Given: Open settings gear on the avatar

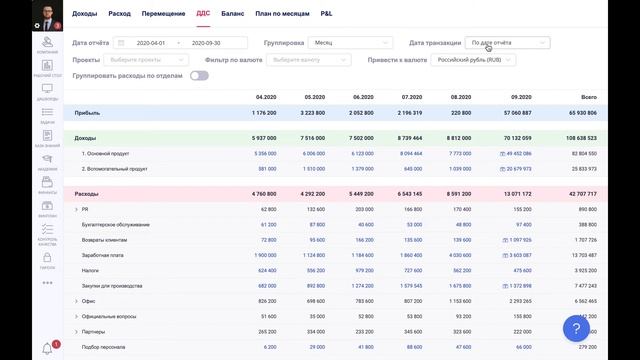Looking at the screenshot, I should click(x=37, y=25).
